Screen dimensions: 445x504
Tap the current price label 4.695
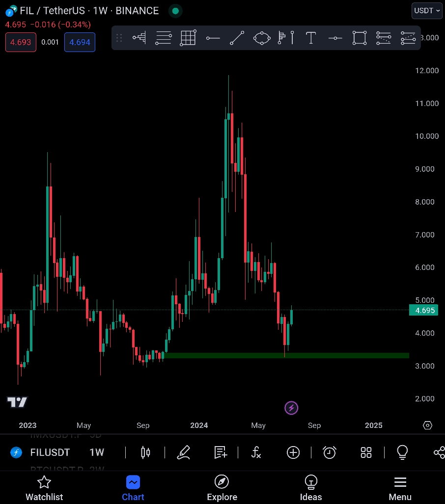pos(423,310)
